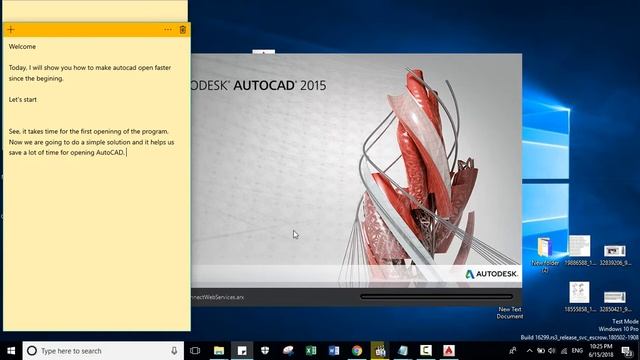
Task: Click the 'Let's start' line in note
Action: click(x=23, y=100)
